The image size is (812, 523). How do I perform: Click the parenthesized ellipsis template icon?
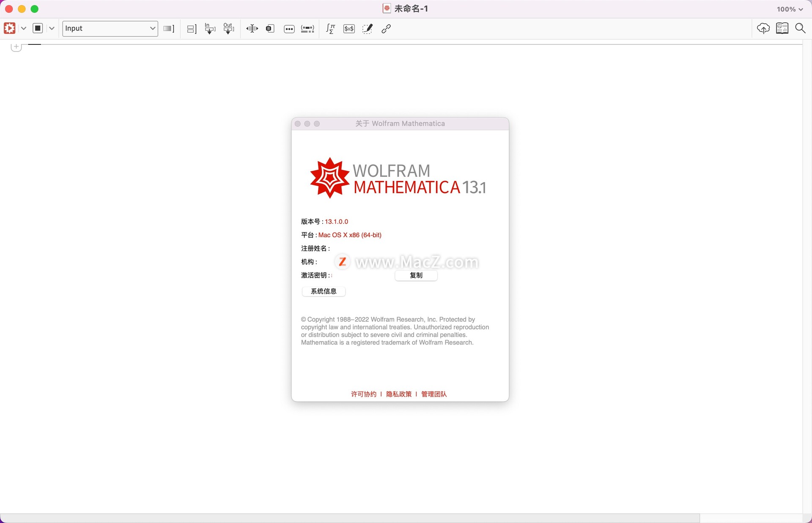307,29
